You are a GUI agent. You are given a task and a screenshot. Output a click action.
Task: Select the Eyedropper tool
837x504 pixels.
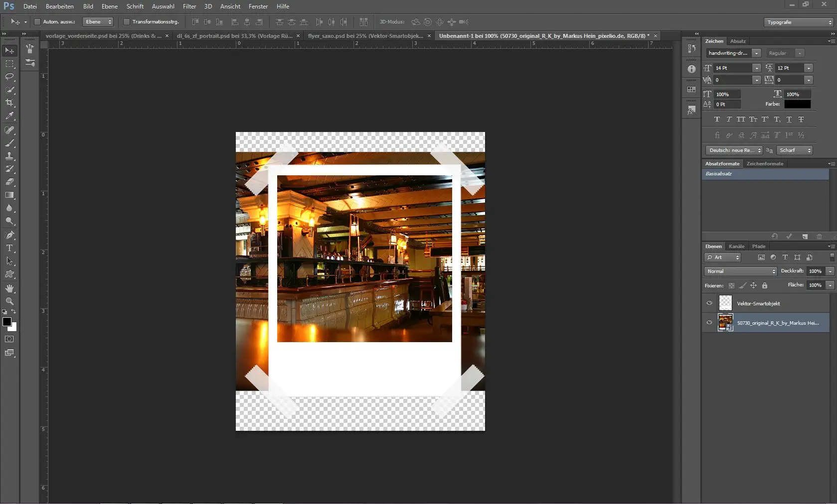9,116
